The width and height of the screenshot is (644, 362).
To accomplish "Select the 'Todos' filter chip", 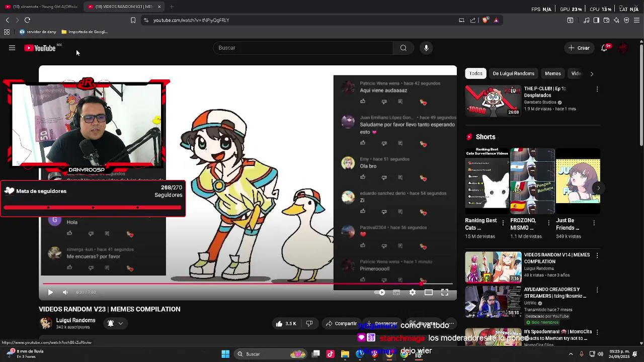I will click(476, 73).
